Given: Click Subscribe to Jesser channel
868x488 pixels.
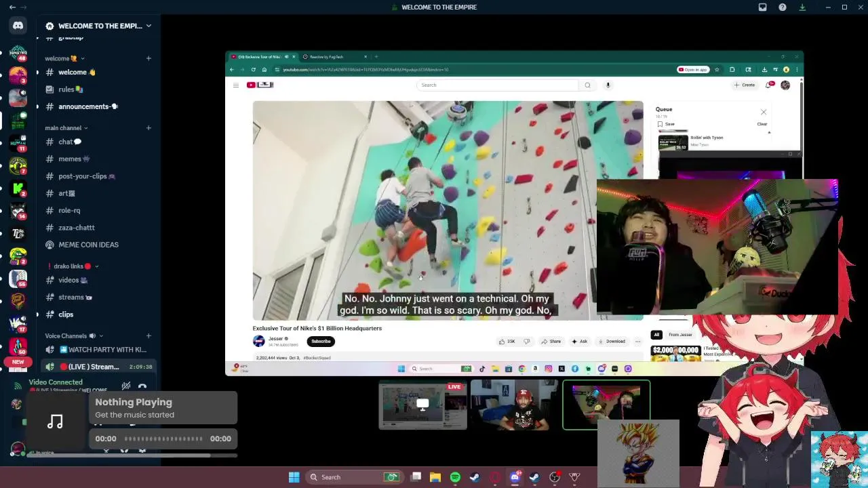Looking at the screenshot, I should tap(321, 342).
